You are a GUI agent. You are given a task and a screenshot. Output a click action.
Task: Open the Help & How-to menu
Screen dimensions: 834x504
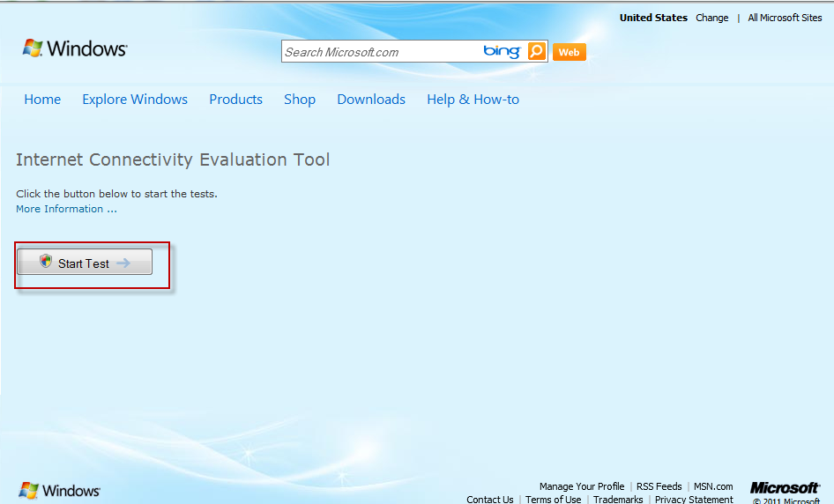473,100
